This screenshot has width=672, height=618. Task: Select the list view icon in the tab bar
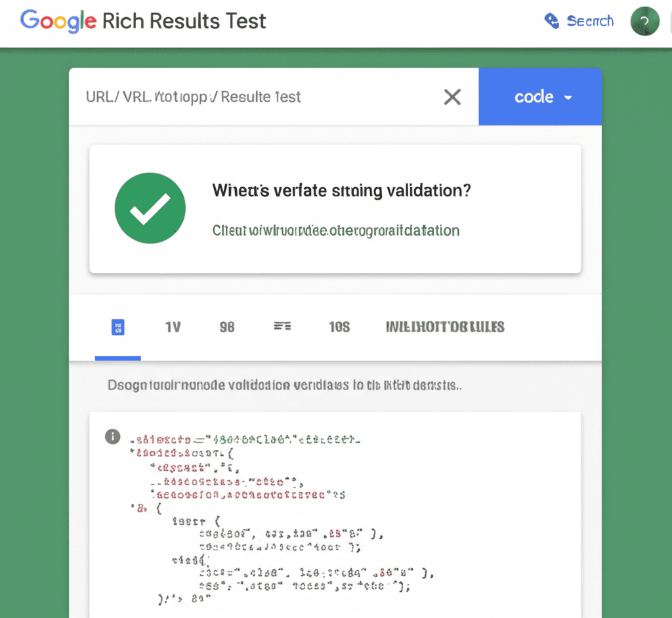tap(282, 326)
